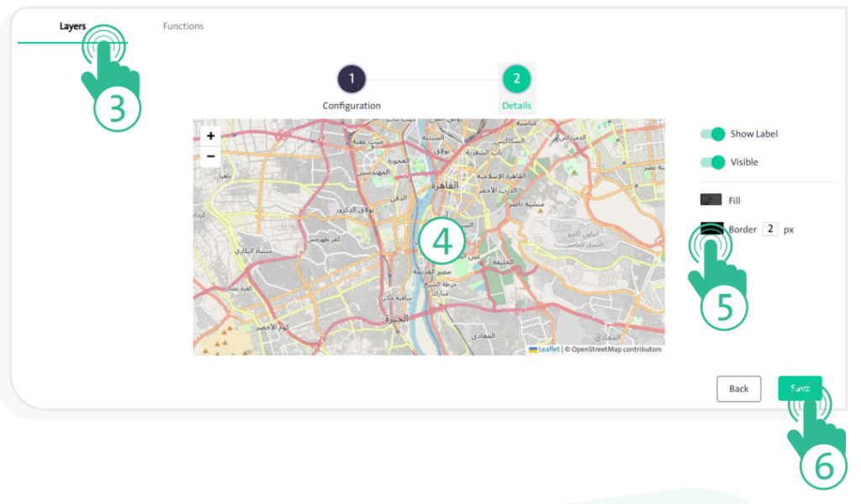The width and height of the screenshot is (861, 504).
Task: Zoom out on the map
Action: [x=210, y=156]
